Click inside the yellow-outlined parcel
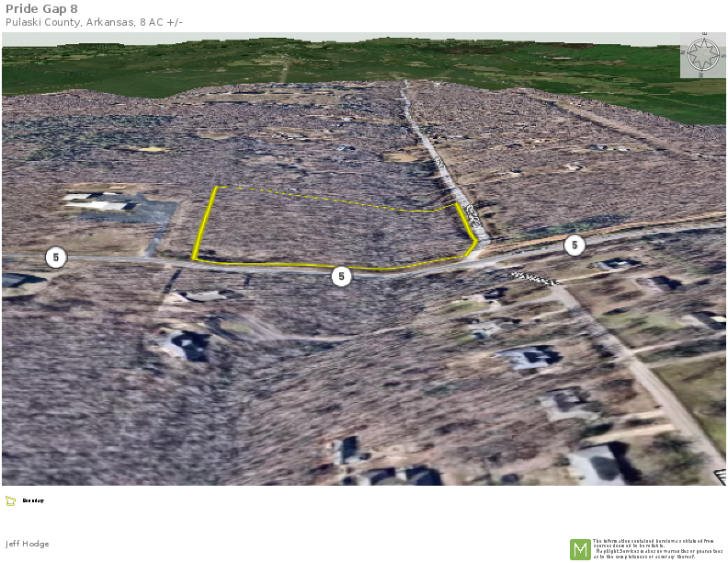Screen dimensions: 728x563 (331, 230)
